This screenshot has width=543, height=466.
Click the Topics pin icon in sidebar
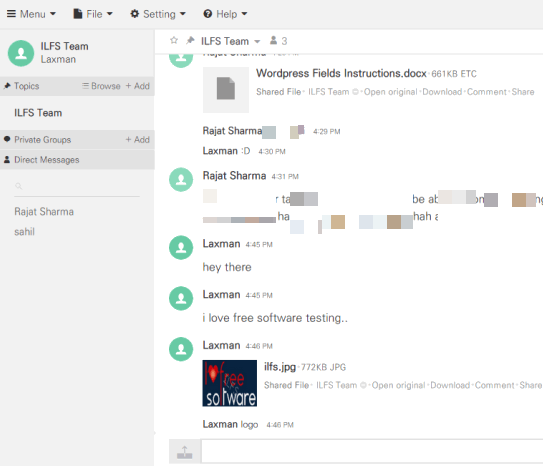pos(7,86)
